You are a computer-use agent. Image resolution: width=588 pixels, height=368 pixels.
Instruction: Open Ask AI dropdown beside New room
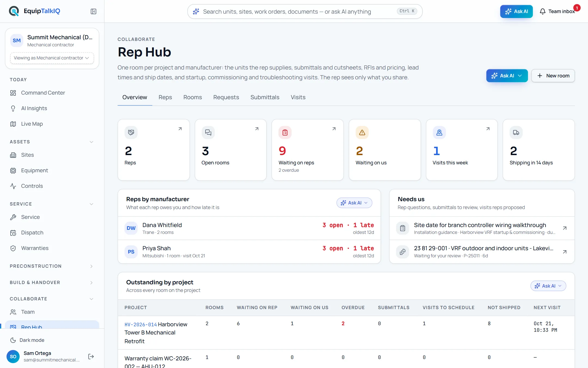pyautogui.click(x=507, y=76)
